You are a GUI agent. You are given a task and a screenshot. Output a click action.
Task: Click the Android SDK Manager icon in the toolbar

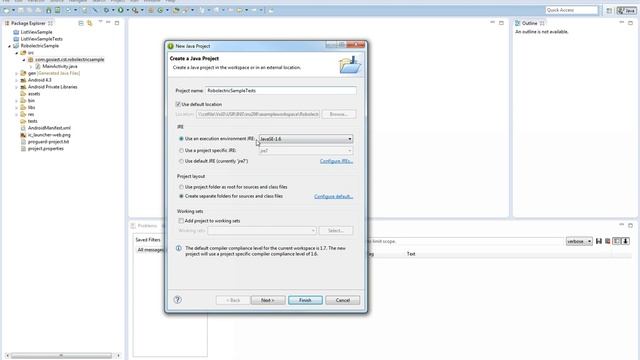48,10
